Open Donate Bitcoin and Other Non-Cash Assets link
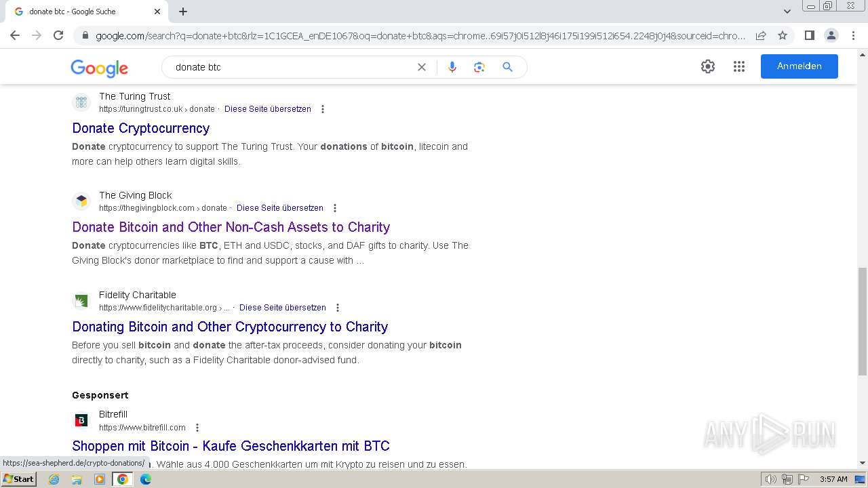Viewport: 868px width, 488px height. click(x=231, y=227)
